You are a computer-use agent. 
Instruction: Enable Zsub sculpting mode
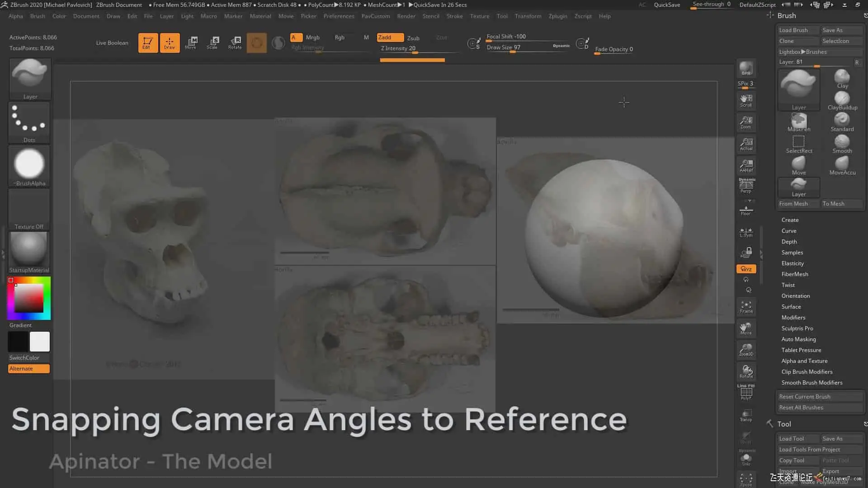coord(413,38)
